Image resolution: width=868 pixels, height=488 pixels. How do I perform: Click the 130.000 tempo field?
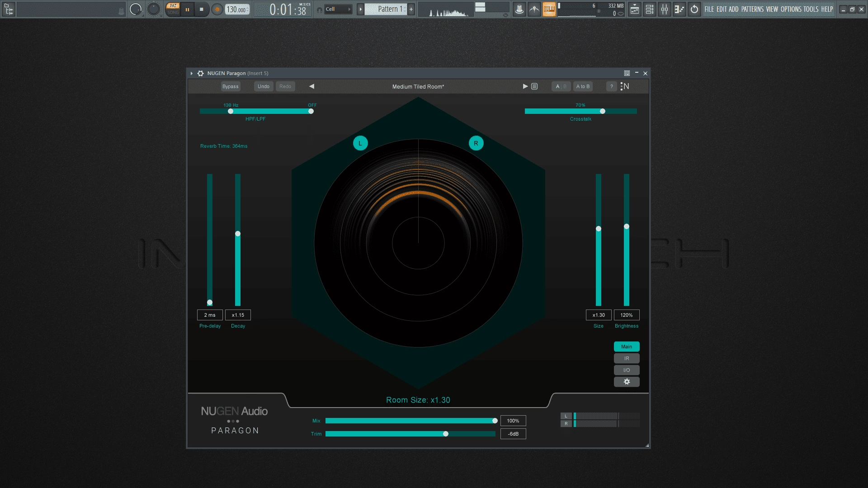click(237, 9)
